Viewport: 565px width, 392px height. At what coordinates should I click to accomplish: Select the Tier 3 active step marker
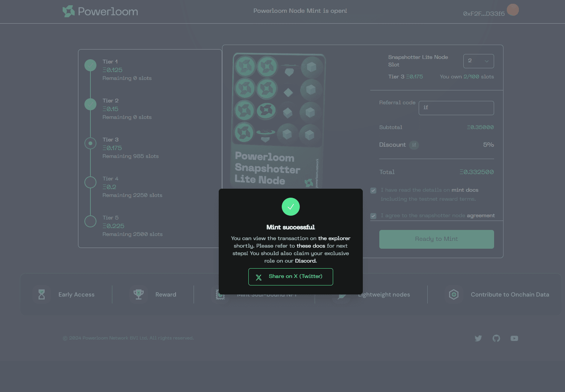(90, 143)
